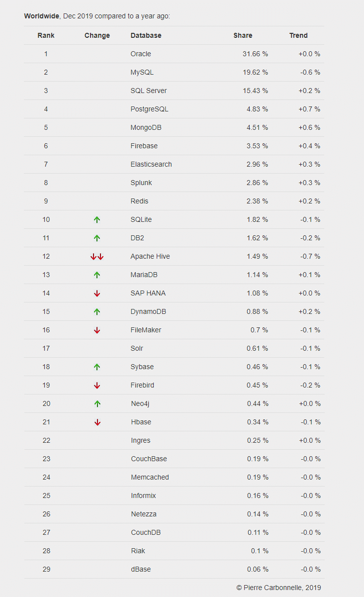
Task: Click the Oracle database name
Action: (x=141, y=54)
